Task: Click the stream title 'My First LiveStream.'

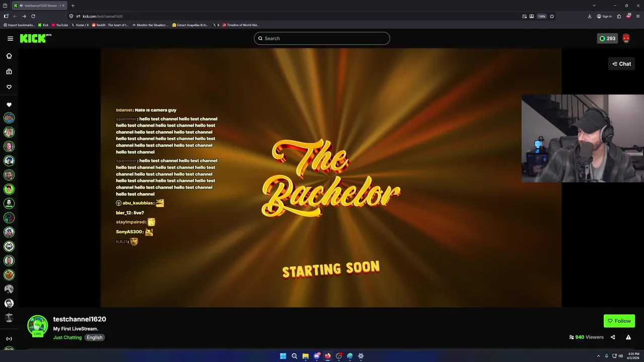Action: click(x=75, y=329)
